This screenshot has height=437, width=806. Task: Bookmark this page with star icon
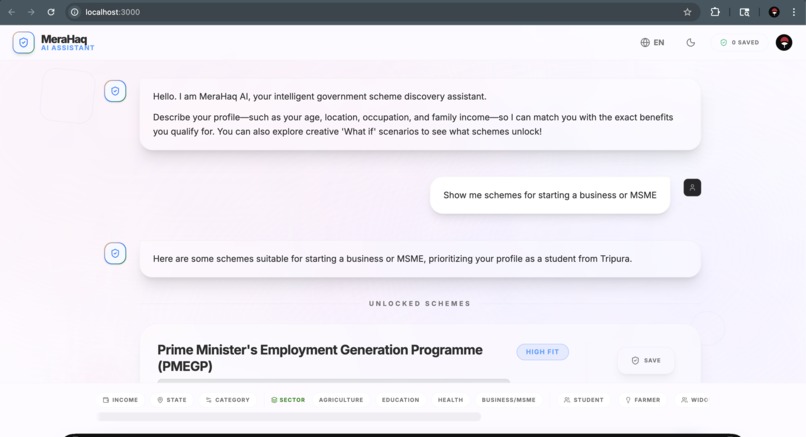(x=687, y=12)
